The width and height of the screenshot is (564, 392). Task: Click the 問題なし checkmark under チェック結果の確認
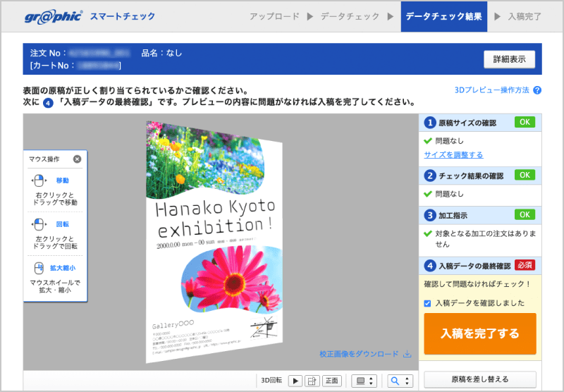428,194
